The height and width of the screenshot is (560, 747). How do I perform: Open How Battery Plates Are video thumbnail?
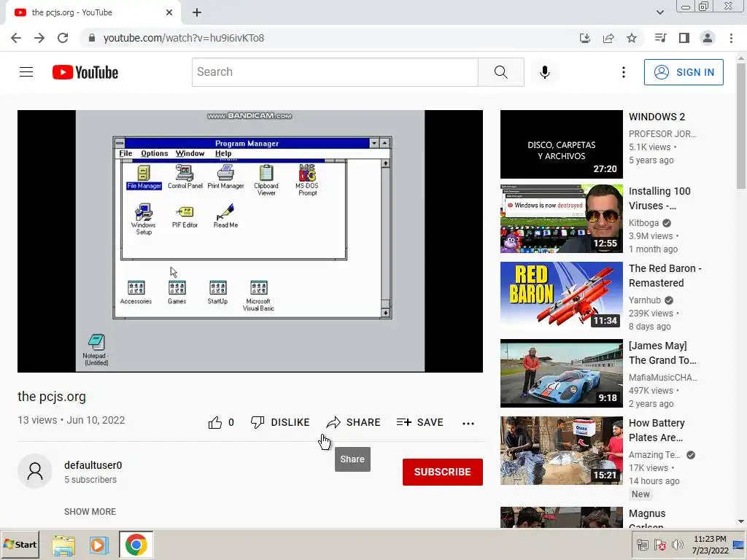click(x=561, y=451)
